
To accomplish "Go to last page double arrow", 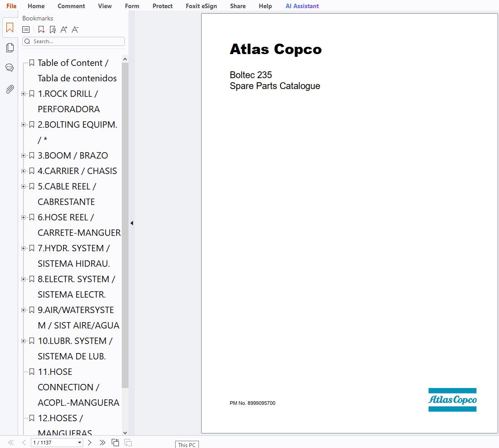I will click(102, 443).
